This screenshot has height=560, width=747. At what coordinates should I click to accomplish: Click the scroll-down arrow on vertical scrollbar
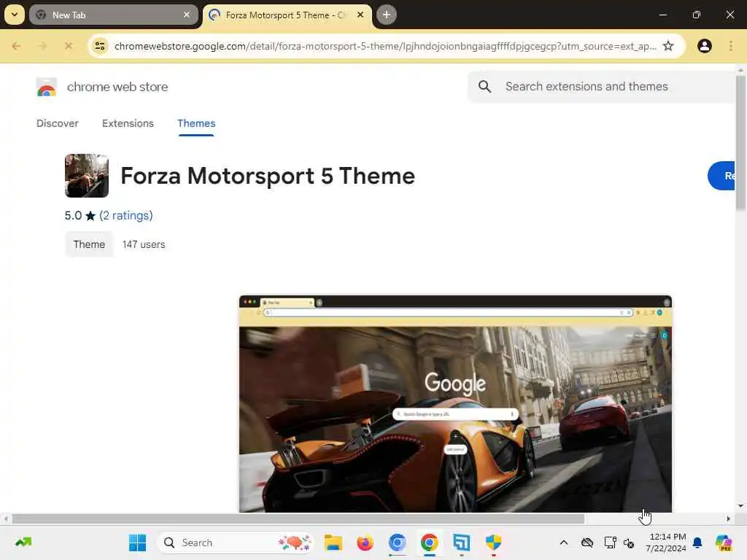point(740,506)
